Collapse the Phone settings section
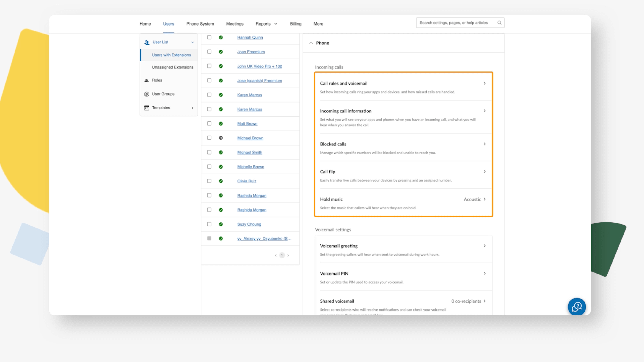 pyautogui.click(x=311, y=43)
